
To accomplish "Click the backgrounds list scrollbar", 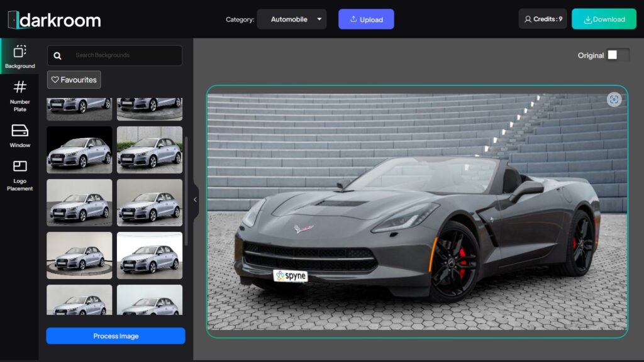I will pos(186,191).
